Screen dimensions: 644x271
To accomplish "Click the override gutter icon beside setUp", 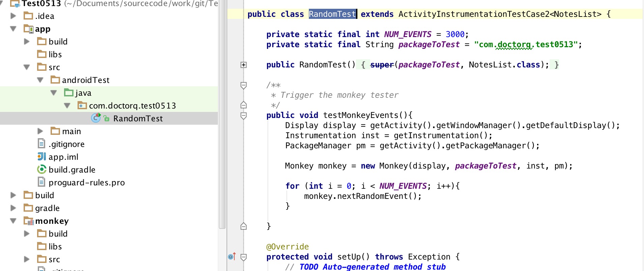I will pos(232,257).
